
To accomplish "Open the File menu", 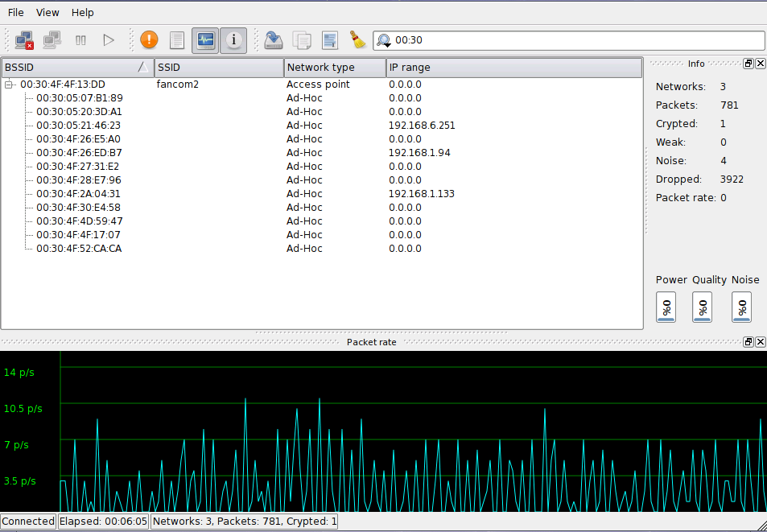I will click(15, 13).
